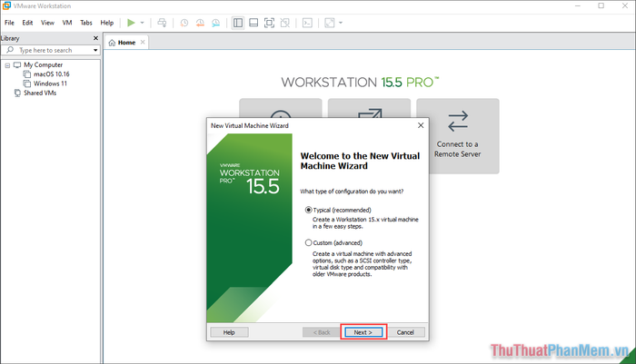Click the disabled < Back button

click(322, 332)
